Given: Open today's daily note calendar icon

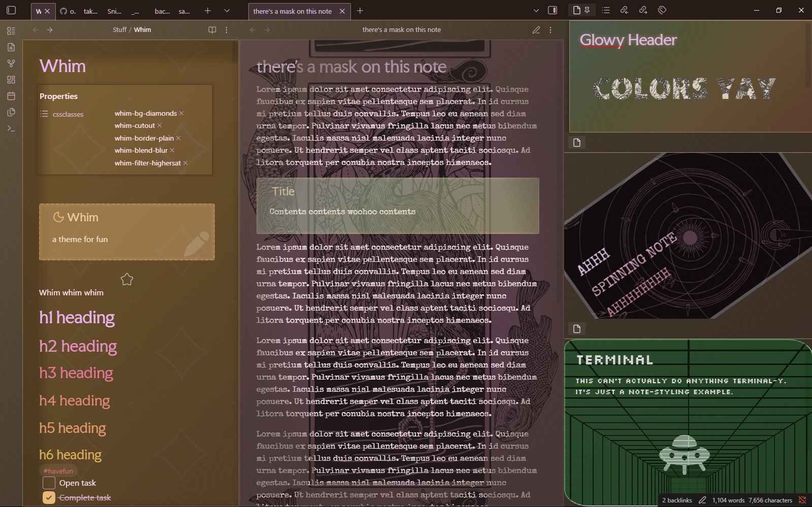Looking at the screenshot, I should coord(11,96).
